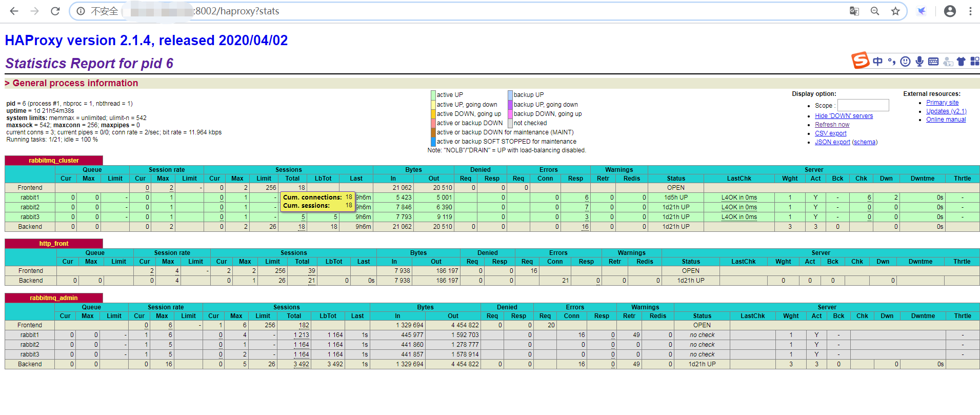980x415 pixels.
Task: Open the JSON export link
Action: 832,142
